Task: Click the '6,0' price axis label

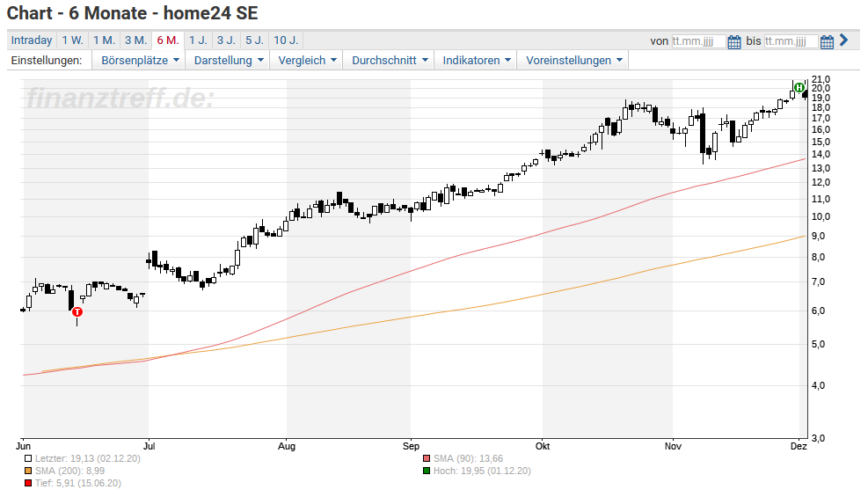Action: pos(819,311)
